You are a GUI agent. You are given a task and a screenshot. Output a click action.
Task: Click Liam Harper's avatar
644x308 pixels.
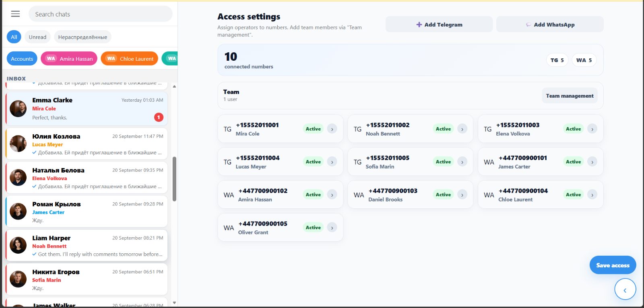[x=18, y=245]
